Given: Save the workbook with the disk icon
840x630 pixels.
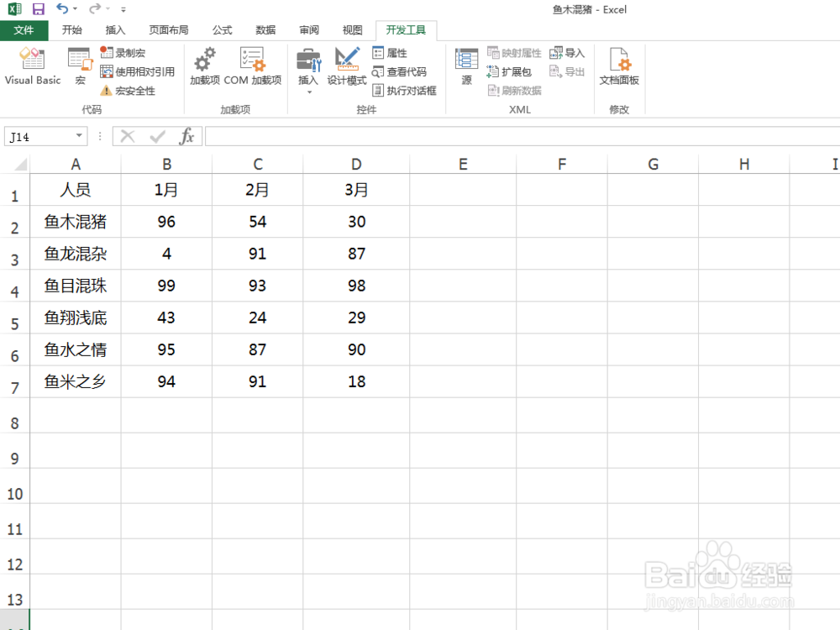Looking at the screenshot, I should (38, 9).
